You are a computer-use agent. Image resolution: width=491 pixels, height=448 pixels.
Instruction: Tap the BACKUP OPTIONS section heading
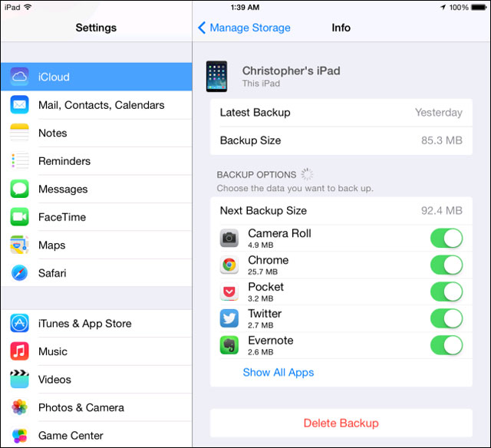pyautogui.click(x=256, y=175)
